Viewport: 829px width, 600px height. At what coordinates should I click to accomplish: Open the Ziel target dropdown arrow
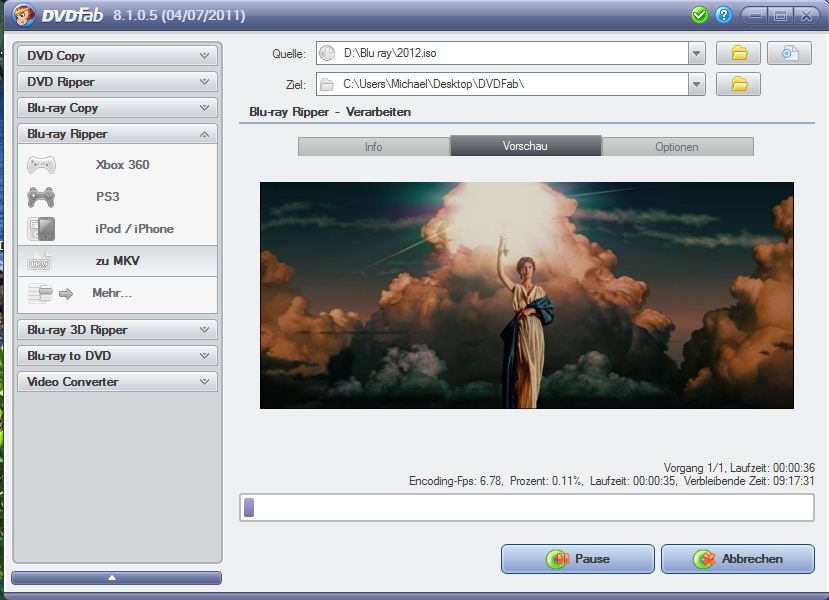(697, 85)
